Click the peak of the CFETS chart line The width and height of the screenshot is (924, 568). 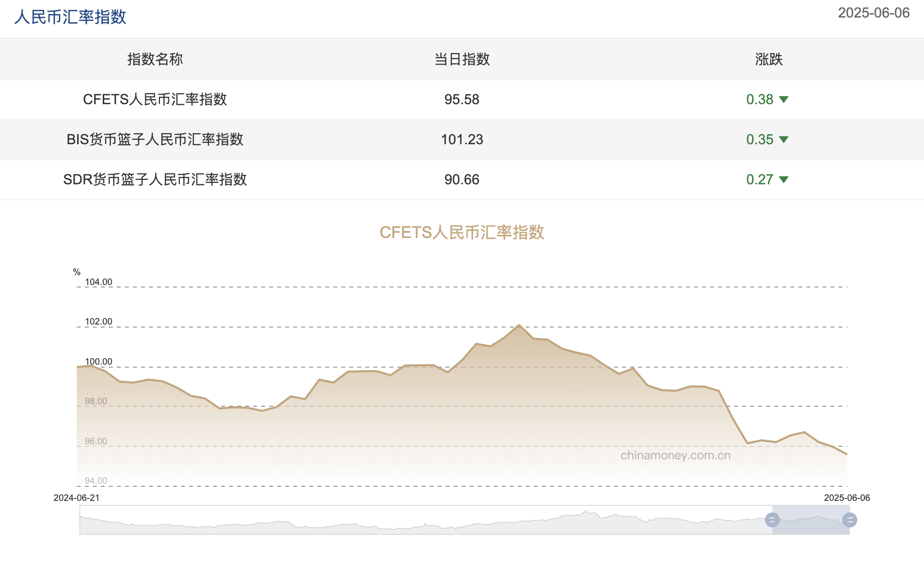(x=520, y=325)
